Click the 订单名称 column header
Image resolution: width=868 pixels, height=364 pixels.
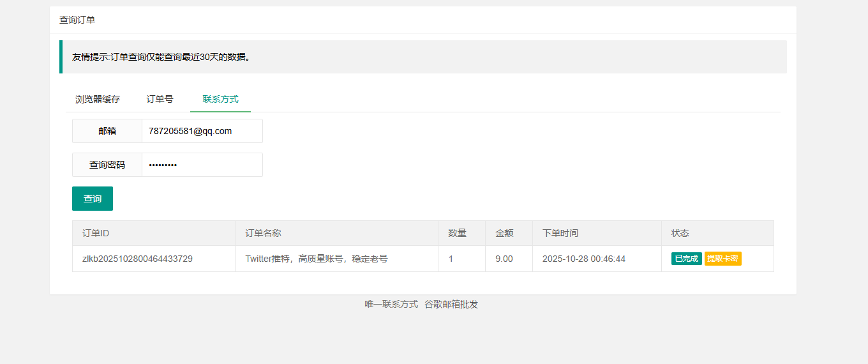[263, 233]
